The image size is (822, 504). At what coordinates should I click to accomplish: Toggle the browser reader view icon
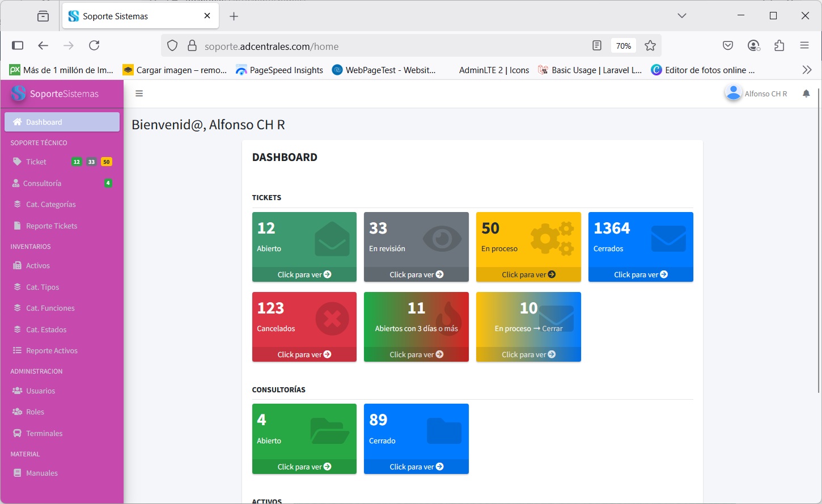596,46
